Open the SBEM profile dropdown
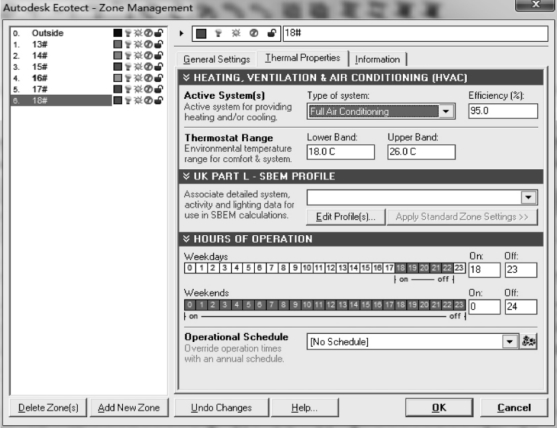 point(529,197)
